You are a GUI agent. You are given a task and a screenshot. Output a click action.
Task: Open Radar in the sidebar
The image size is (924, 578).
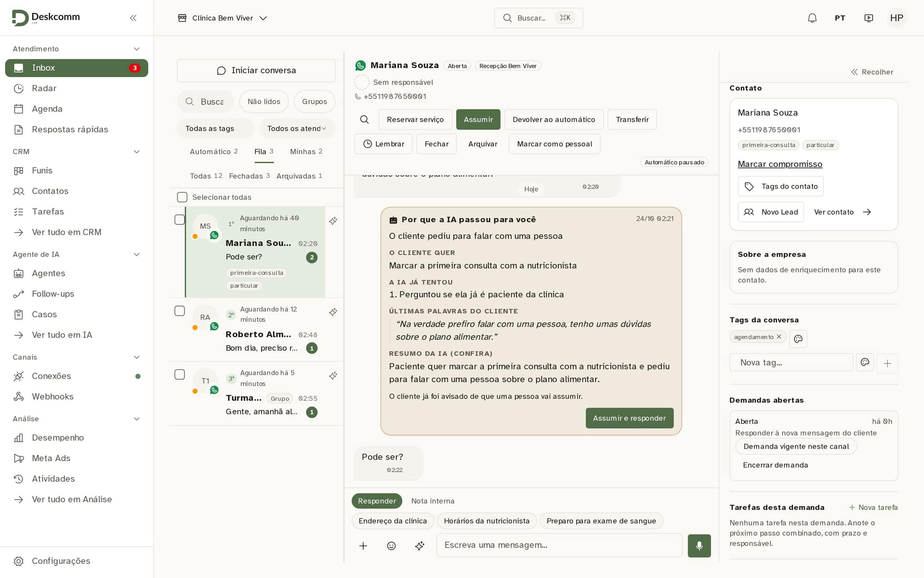pos(77,88)
